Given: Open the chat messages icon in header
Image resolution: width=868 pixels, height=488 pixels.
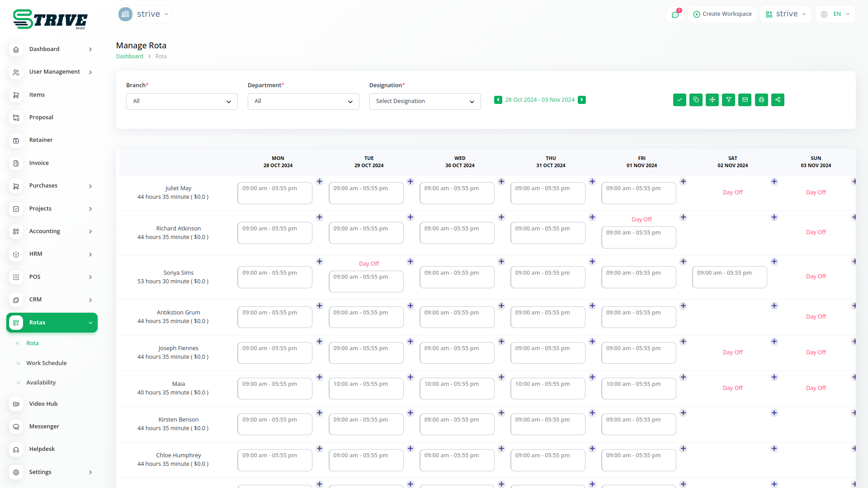Looking at the screenshot, I should tap(675, 14).
